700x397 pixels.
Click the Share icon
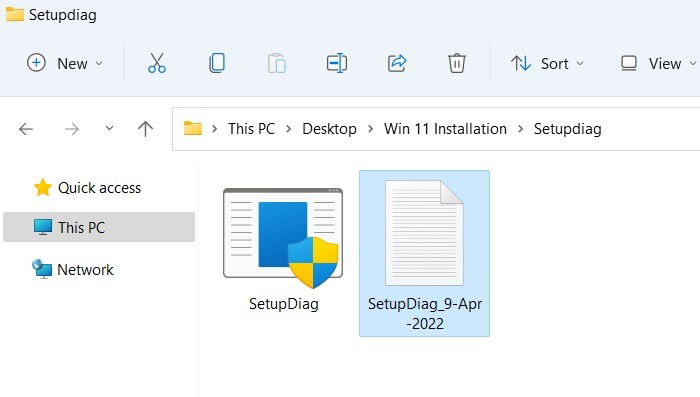tap(397, 63)
